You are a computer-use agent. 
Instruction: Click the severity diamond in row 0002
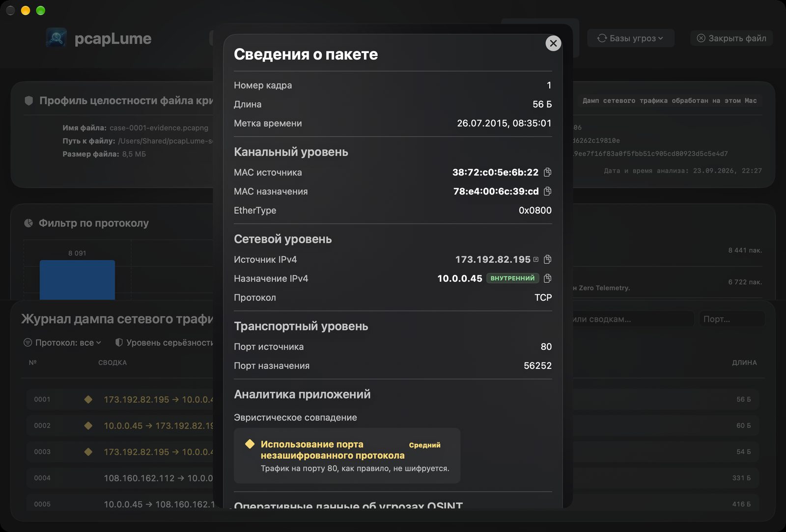click(x=88, y=425)
